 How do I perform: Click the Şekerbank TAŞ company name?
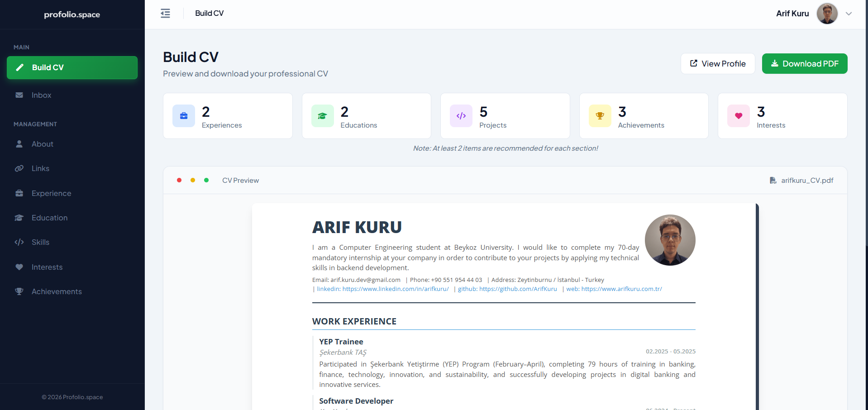coord(343,352)
